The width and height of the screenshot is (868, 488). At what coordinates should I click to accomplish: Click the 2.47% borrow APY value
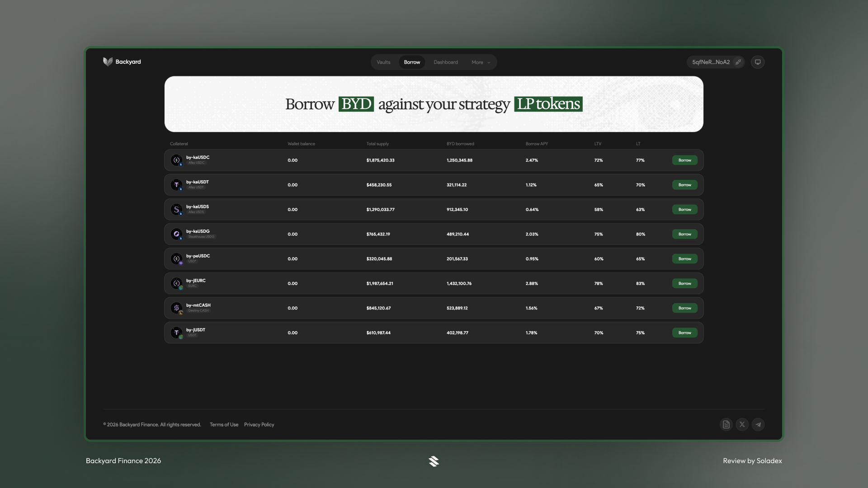click(x=532, y=160)
